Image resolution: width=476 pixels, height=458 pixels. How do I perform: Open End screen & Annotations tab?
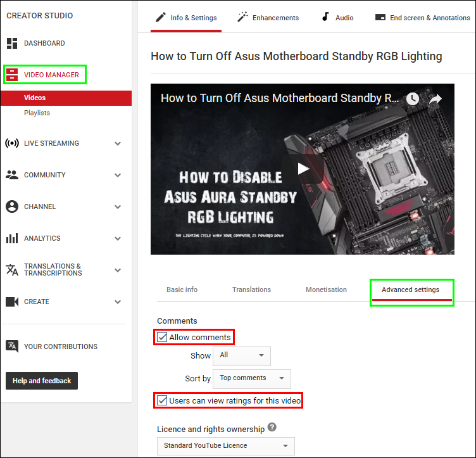423,18
